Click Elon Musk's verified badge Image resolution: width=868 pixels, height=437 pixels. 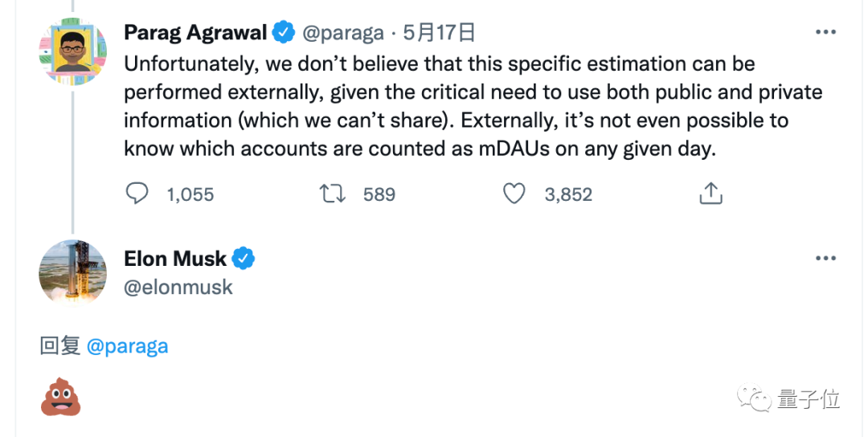point(244,259)
